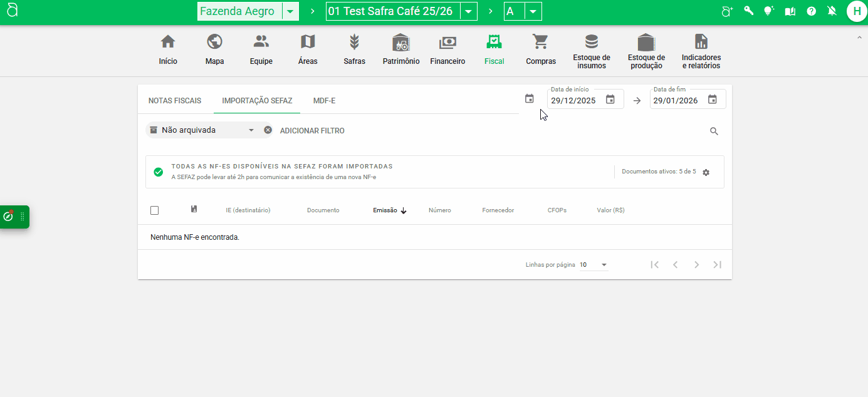This screenshot has width=868, height=397.
Task: Remove the Não arquivada filter
Action: [268, 130]
